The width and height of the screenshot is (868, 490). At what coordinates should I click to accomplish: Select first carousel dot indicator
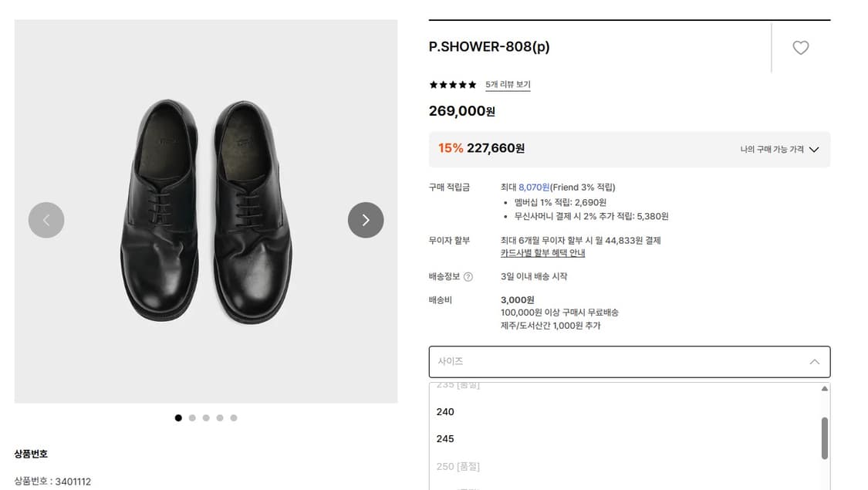(178, 418)
